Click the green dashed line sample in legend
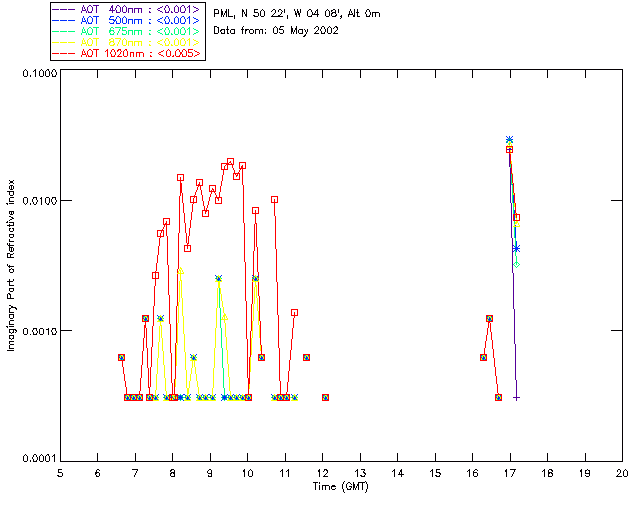The image size is (640, 512). click(64, 31)
